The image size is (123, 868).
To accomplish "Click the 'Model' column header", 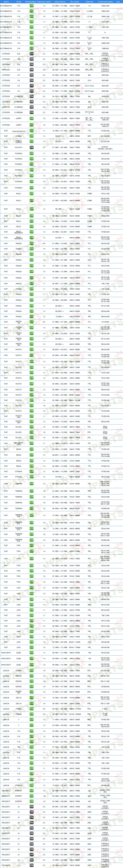I will [19, 2].
